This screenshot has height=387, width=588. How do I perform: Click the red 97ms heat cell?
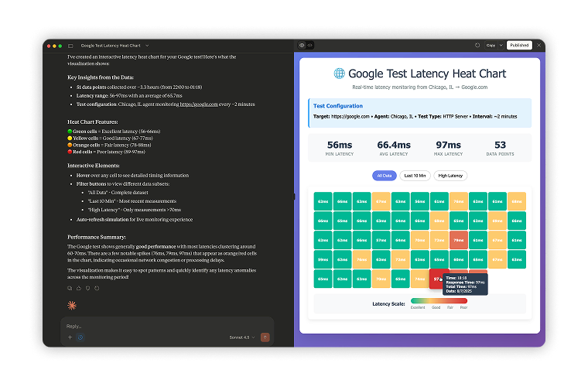click(436, 279)
